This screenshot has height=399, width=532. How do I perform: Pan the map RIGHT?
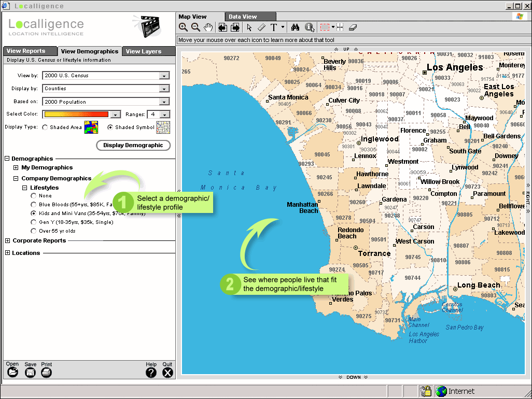tap(528, 198)
